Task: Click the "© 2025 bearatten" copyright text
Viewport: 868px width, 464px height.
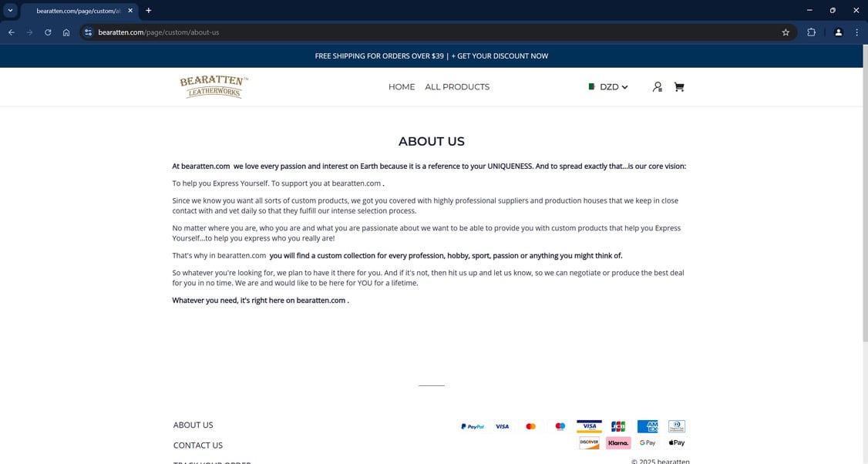Action: pyautogui.click(x=661, y=461)
